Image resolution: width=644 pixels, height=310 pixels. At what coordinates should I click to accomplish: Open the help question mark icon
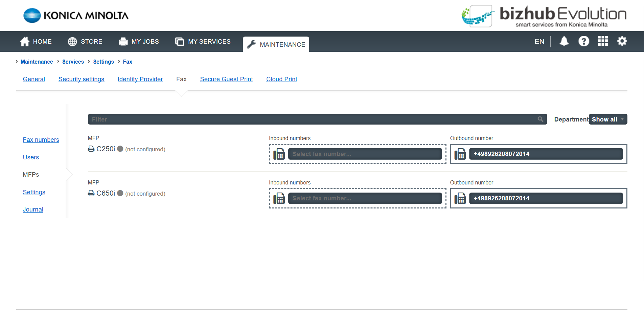[x=583, y=41]
